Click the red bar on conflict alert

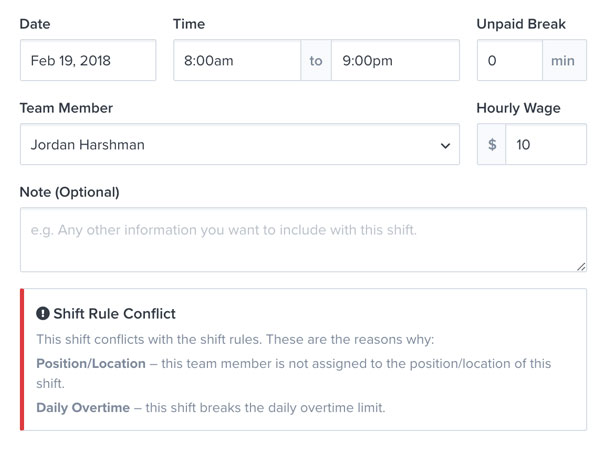(22, 359)
